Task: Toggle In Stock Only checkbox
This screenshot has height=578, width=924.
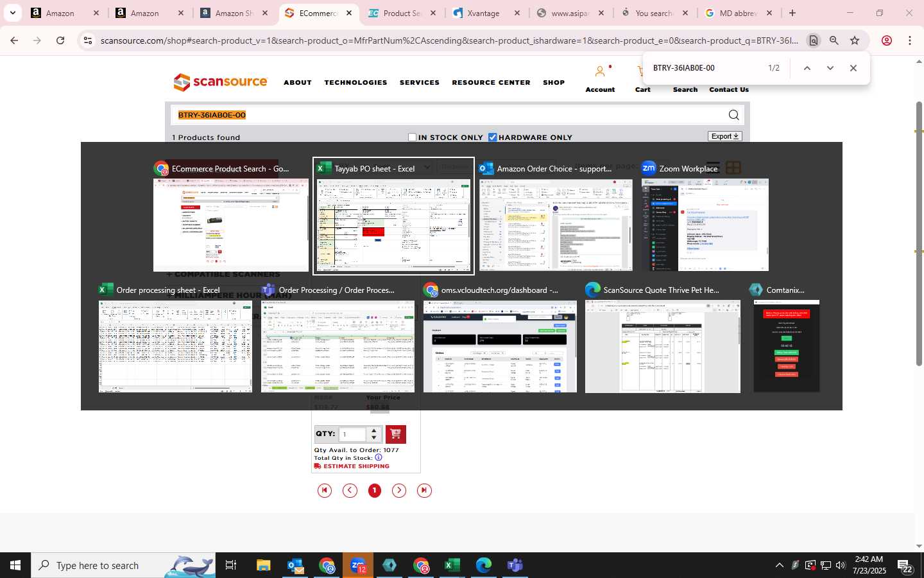Action: pos(413,137)
